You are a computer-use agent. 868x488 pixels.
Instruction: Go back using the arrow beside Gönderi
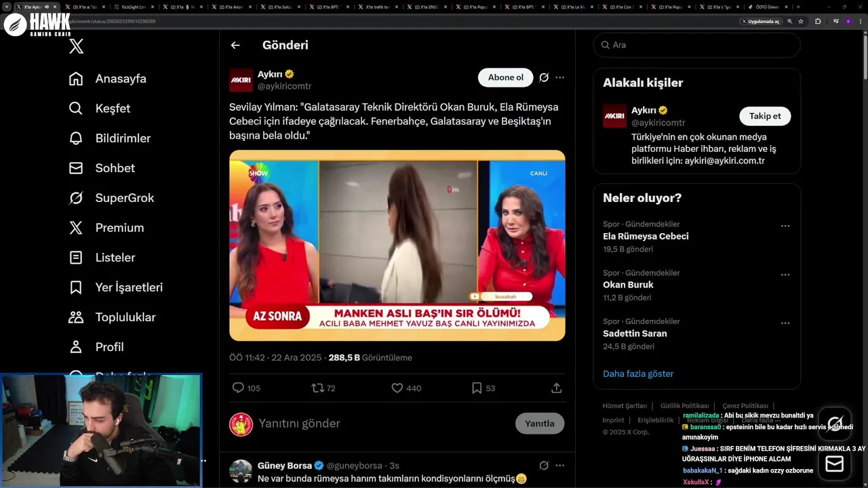235,45
